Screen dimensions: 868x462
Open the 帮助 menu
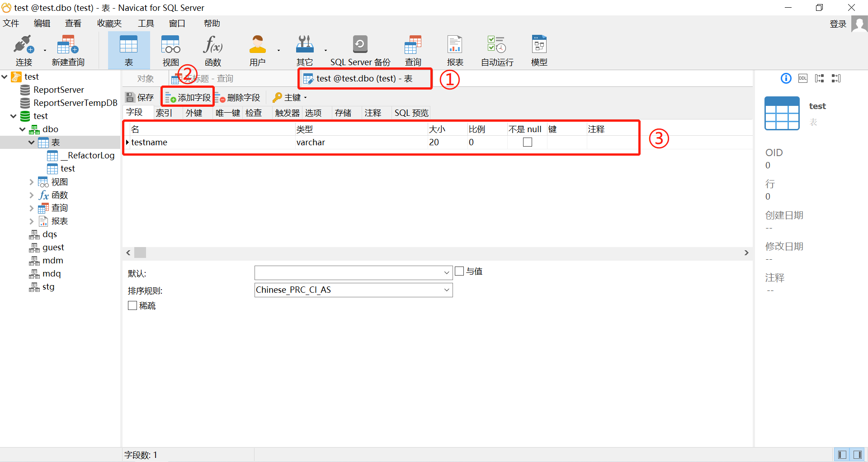[x=212, y=24]
